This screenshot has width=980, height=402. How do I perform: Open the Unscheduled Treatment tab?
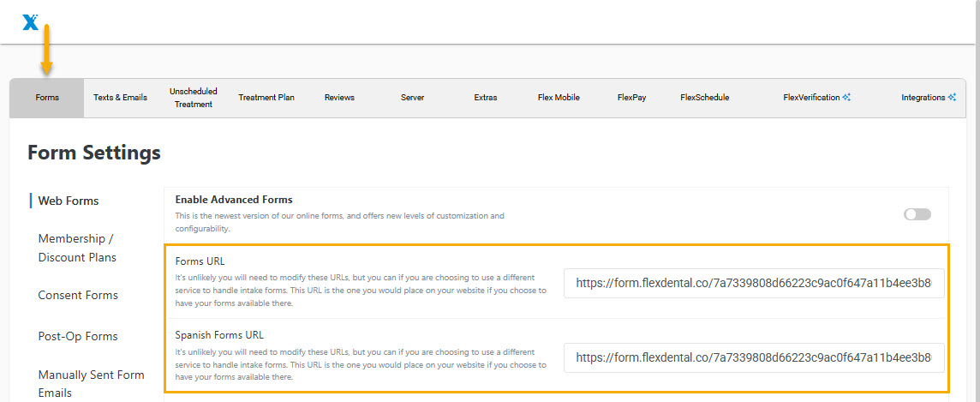193,98
